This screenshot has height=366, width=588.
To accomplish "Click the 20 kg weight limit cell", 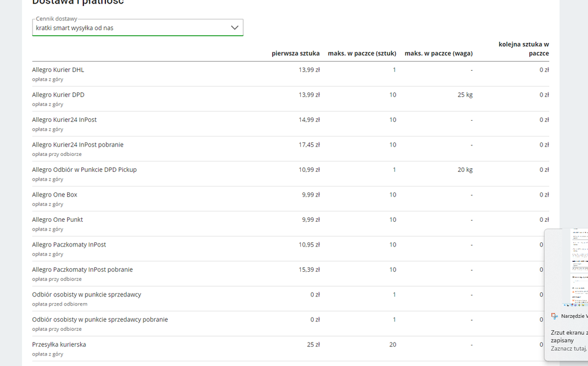I will 465,169.
